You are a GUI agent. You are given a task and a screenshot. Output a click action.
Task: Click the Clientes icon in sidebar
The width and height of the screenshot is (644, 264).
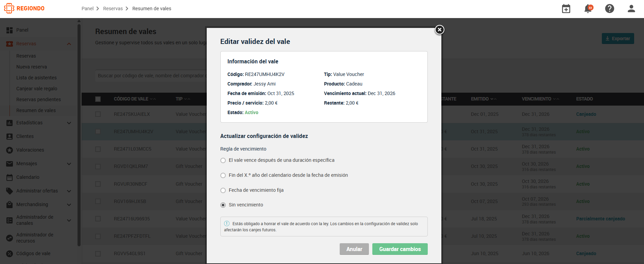pyautogui.click(x=10, y=136)
